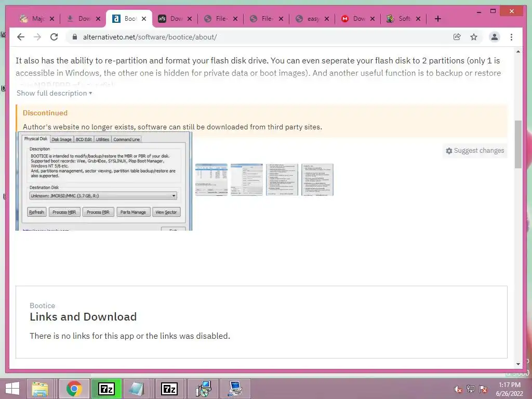Click the 'Discontinued' heading
532x399 pixels.
(45, 113)
